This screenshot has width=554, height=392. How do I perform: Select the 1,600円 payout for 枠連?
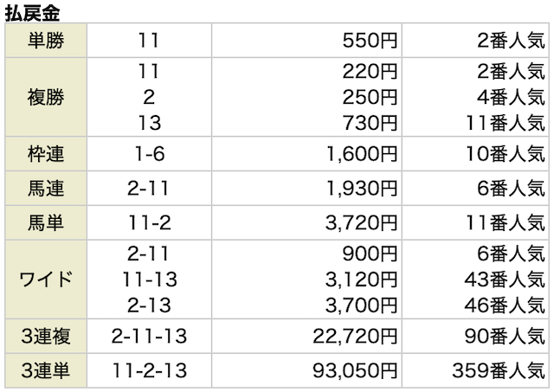click(362, 155)
